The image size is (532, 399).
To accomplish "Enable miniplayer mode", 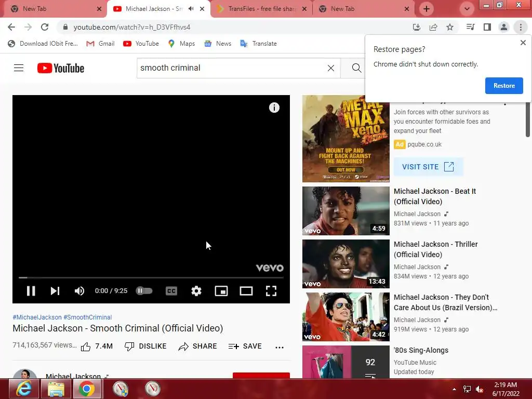I will 221,291.
